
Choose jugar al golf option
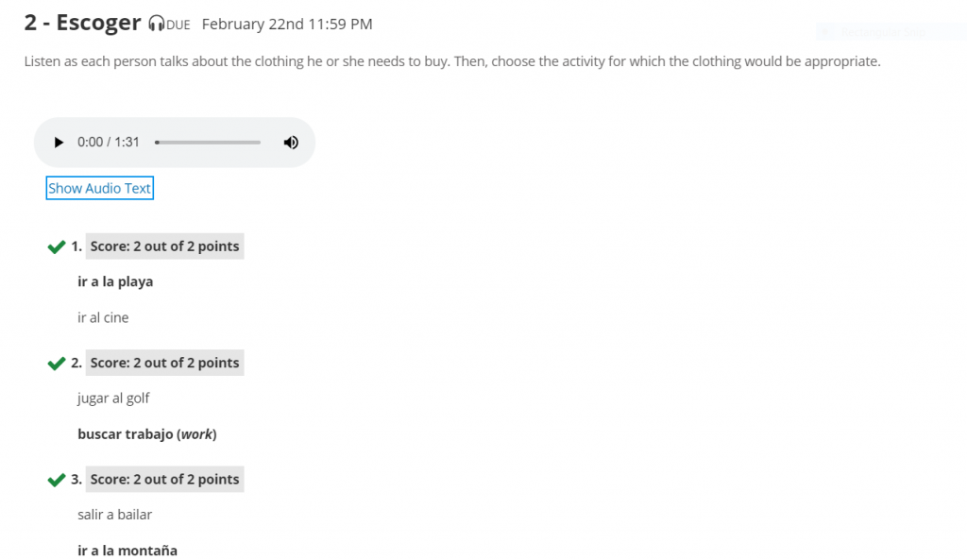click(113, 399)
